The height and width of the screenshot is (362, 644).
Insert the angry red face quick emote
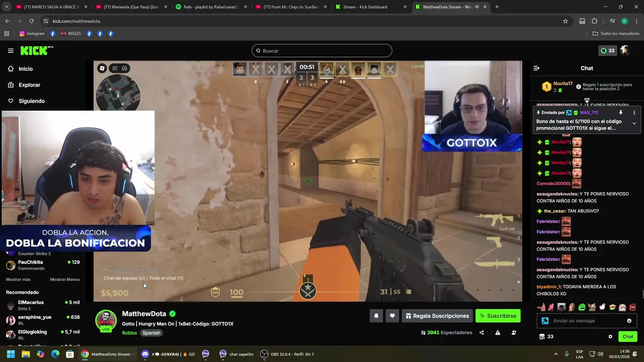pos(632,307)
